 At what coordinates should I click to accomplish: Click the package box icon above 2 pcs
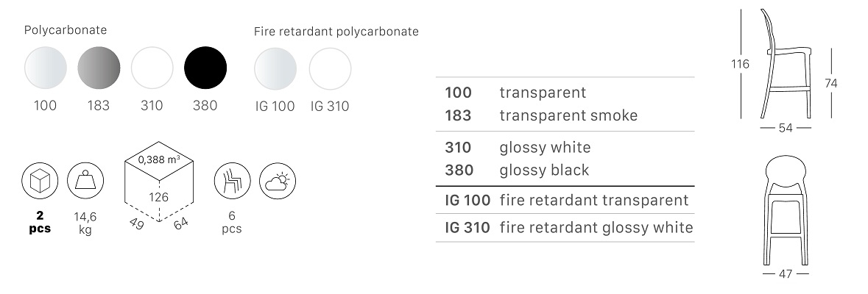pos(40,181)
